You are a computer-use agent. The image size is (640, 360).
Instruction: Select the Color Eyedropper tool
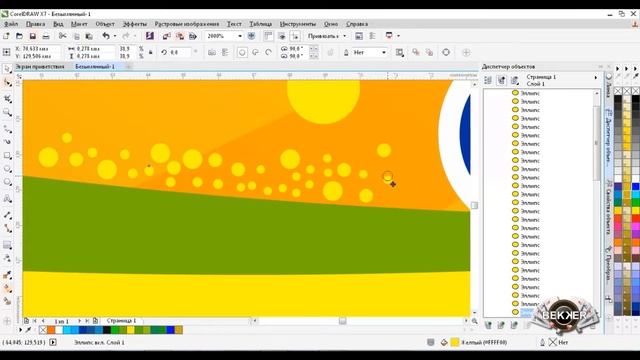(7, 275)
